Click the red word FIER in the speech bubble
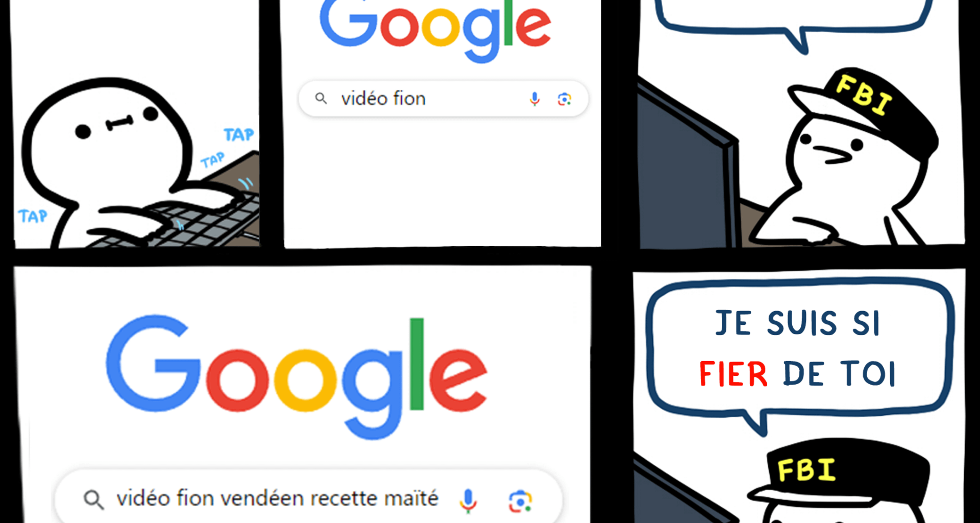Viewport: 980px width, 523px height. tap(733, 374)
